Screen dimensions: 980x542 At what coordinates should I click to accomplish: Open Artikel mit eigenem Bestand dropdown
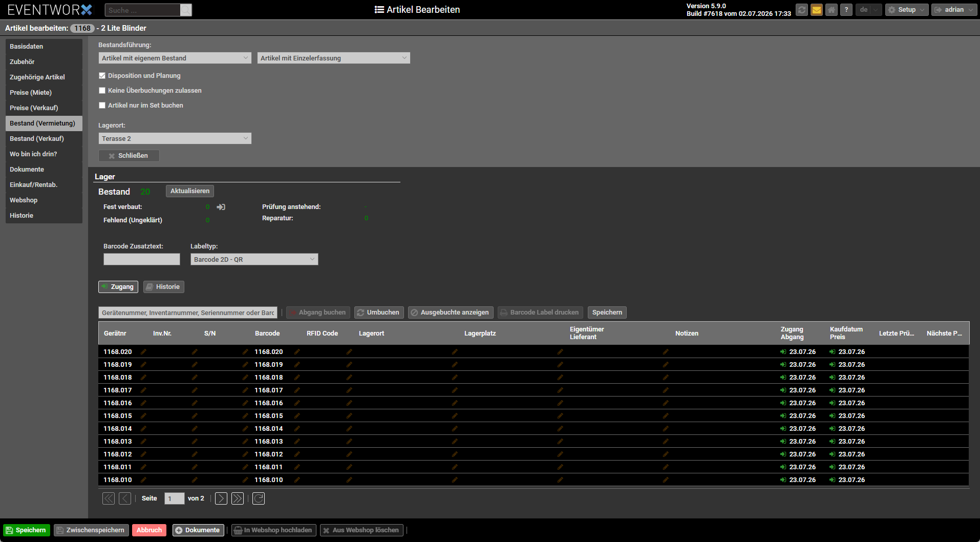[175, 58]
